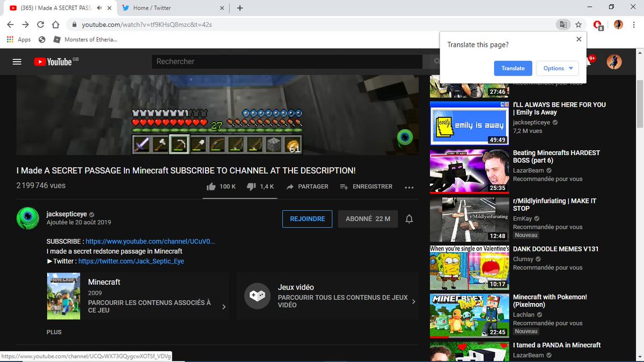Select the I Made A SECRET PASSAGE tab
Image resolution: width=644 pixels, height=362 pixels.
point(59,8)
